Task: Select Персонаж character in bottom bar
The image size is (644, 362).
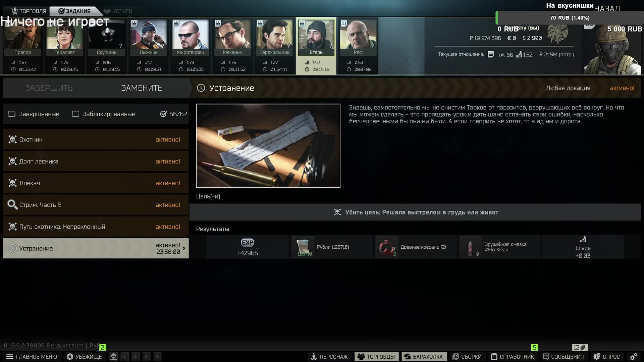Action: (329, 357)
